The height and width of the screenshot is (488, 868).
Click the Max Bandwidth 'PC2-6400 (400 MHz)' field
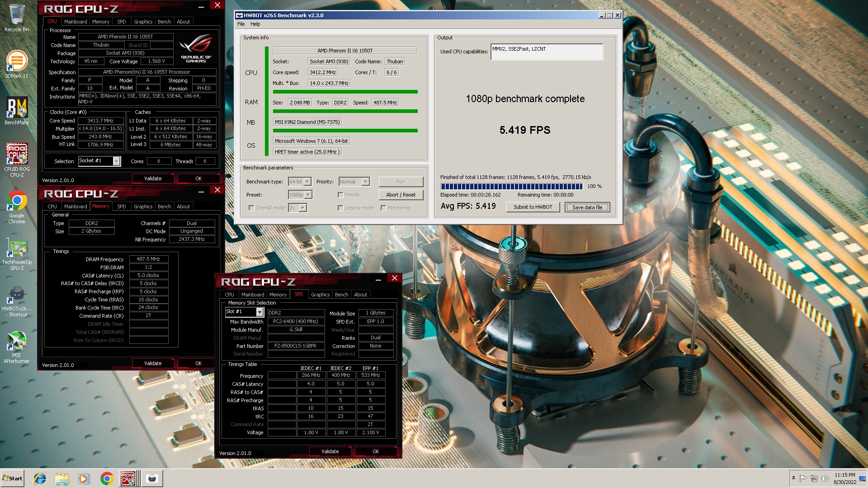(296, 322)
